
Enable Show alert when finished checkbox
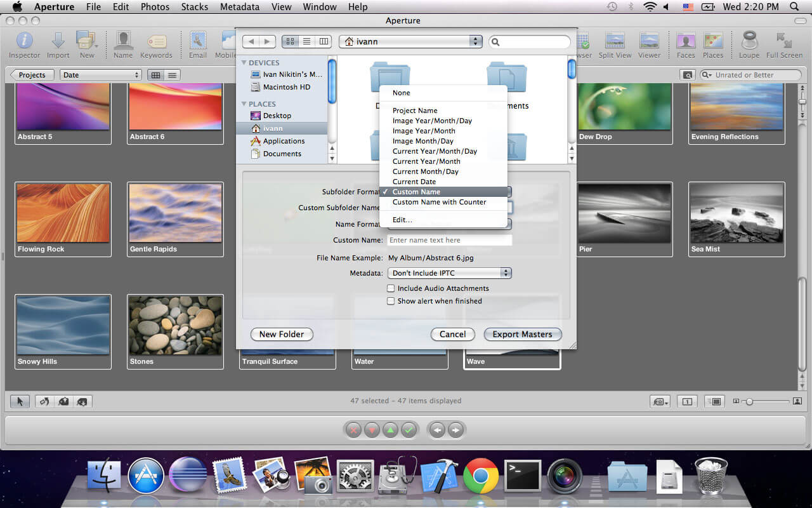(391, 301)
